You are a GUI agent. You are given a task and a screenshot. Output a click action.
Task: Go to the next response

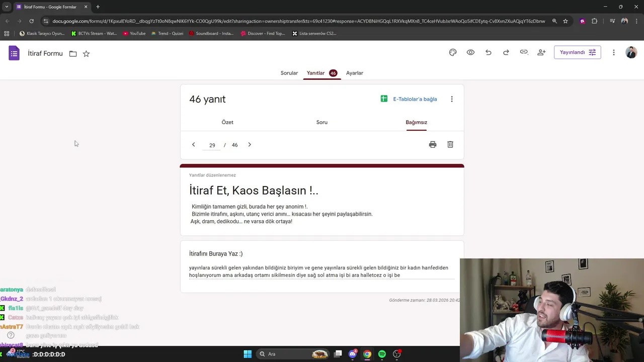[249, 145]
